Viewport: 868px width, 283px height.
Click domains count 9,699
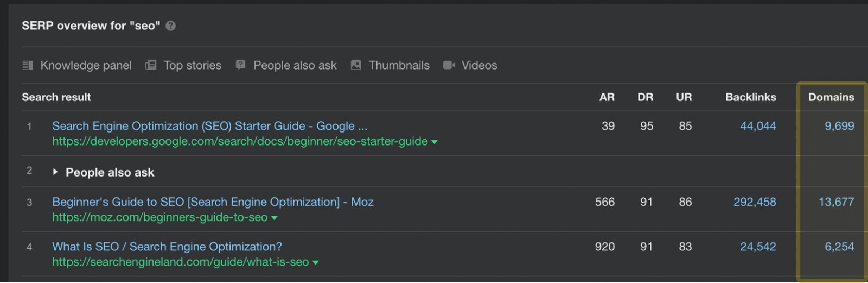click(839, 126)
